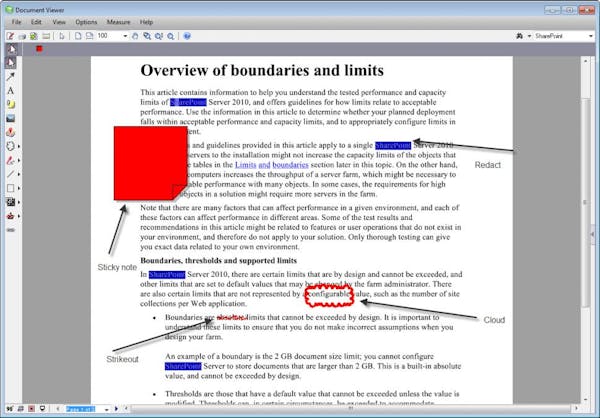Select the image stamp tool in sidebar

click(11, 118)
